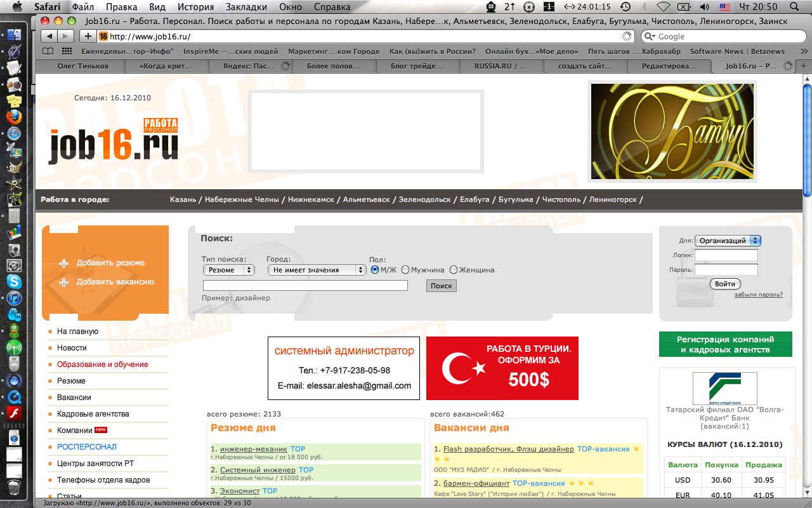Viewport: 812px width, 508px height.
Task: Switch to the Олег Тиньков tab
Action: point(82,65)
